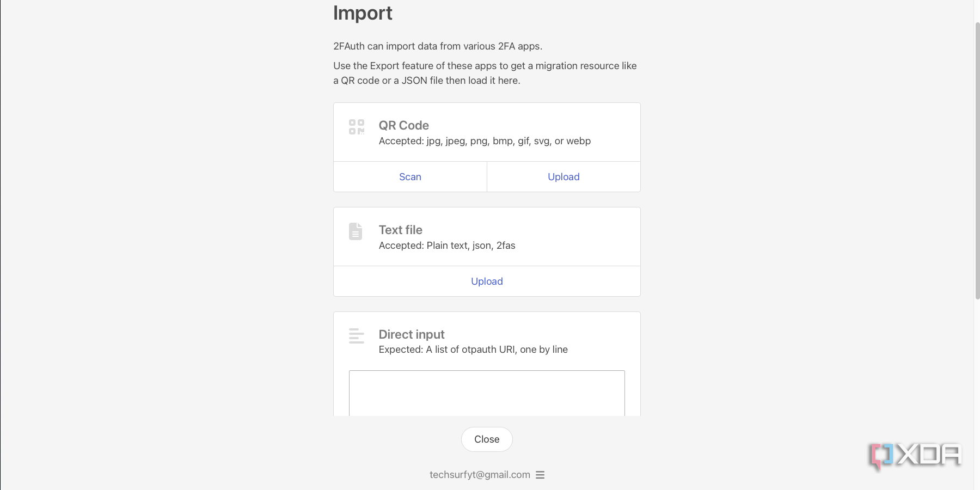Upload a text file for import

click(x=487, y=281)
